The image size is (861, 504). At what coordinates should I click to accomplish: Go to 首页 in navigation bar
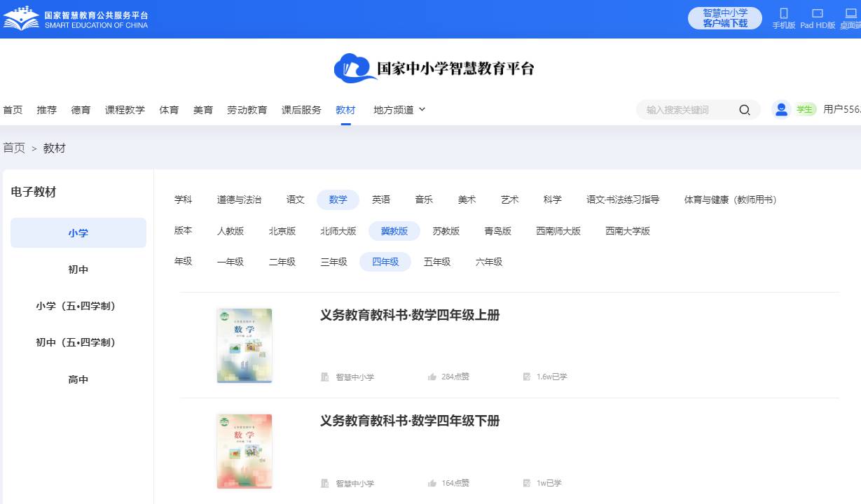[x=13, y=110]
